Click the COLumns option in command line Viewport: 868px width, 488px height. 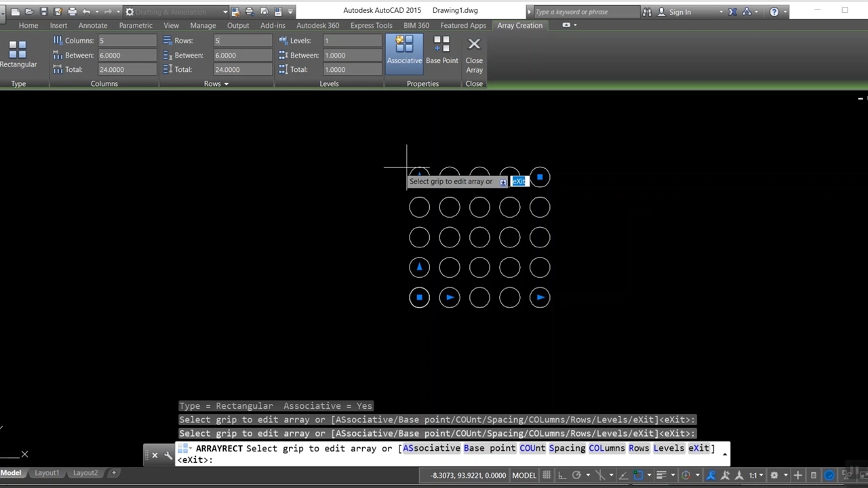click(x=606, y=448)
